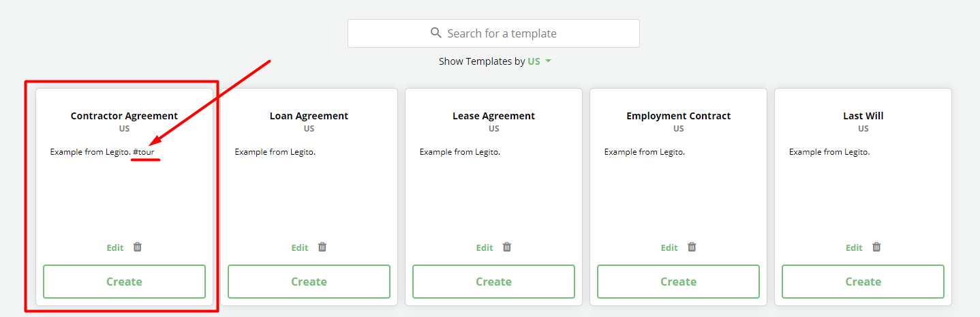980x317 pixels.
Task: Delete the Contractor Agreement template via trash icon
Action: tap(138, 247)
